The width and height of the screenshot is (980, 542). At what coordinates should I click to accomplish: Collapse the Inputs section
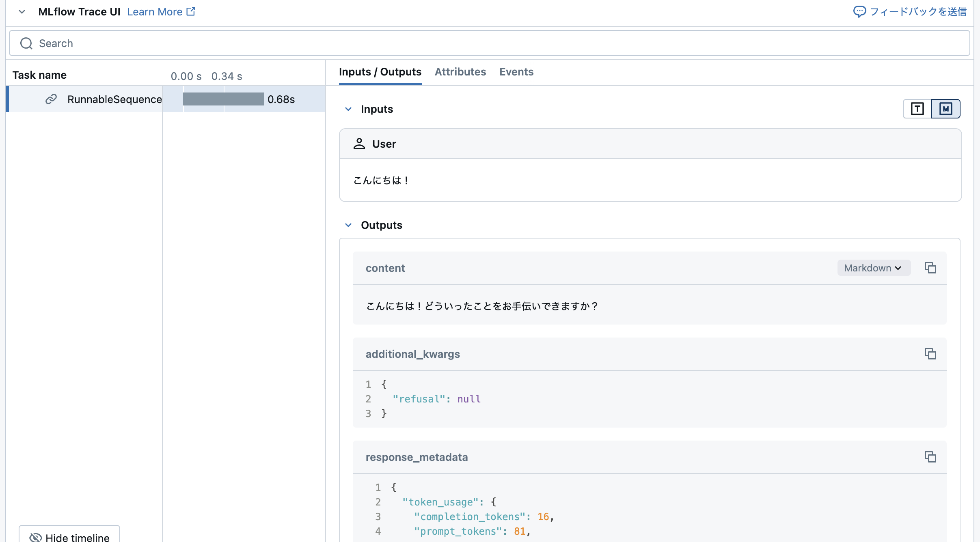pos(348,109)
